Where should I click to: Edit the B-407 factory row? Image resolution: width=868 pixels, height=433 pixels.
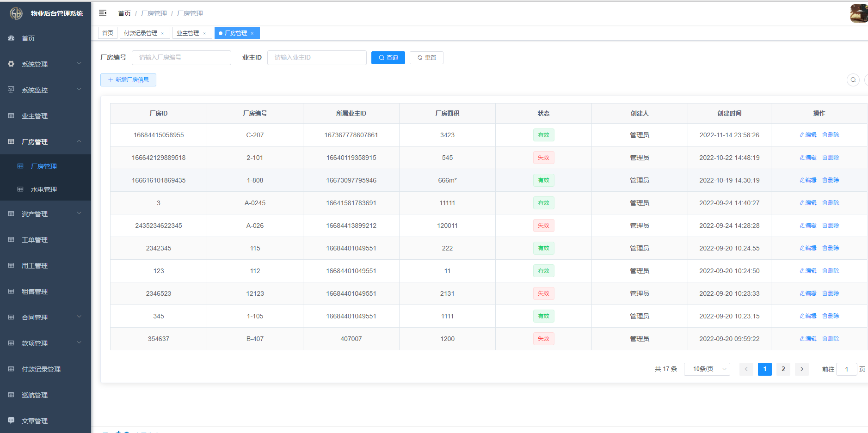coord(808,339)
